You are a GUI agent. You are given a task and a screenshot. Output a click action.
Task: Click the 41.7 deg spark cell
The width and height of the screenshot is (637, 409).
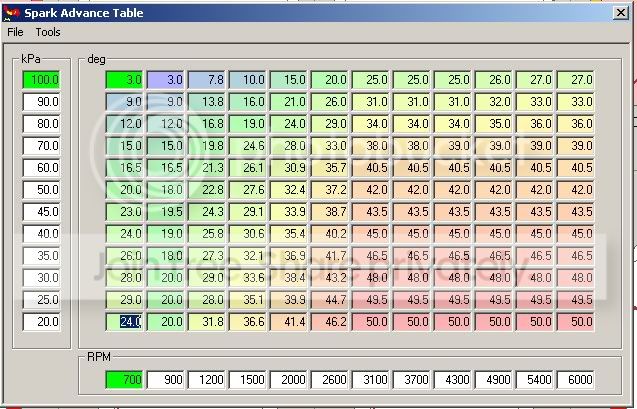[x=329, y=256]
